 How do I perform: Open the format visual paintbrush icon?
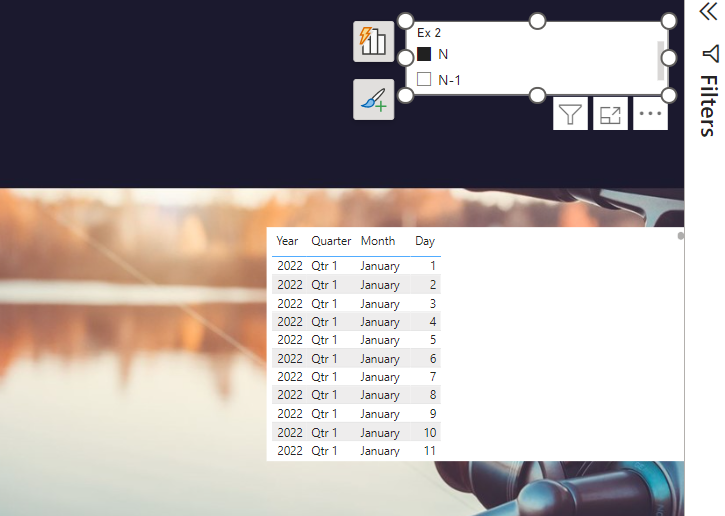(x=374, y=99)
